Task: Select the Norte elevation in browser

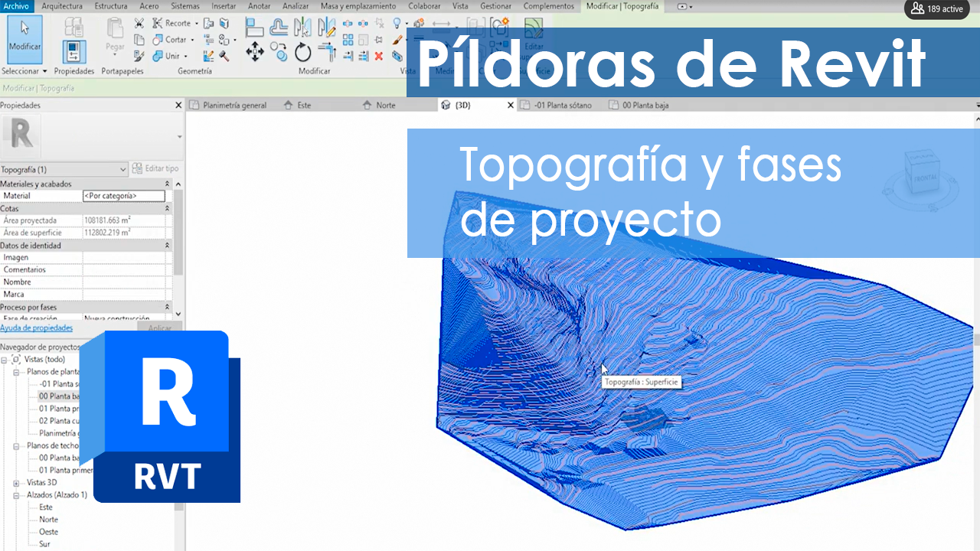Action: pyautogui.click(x=48, y=520)
